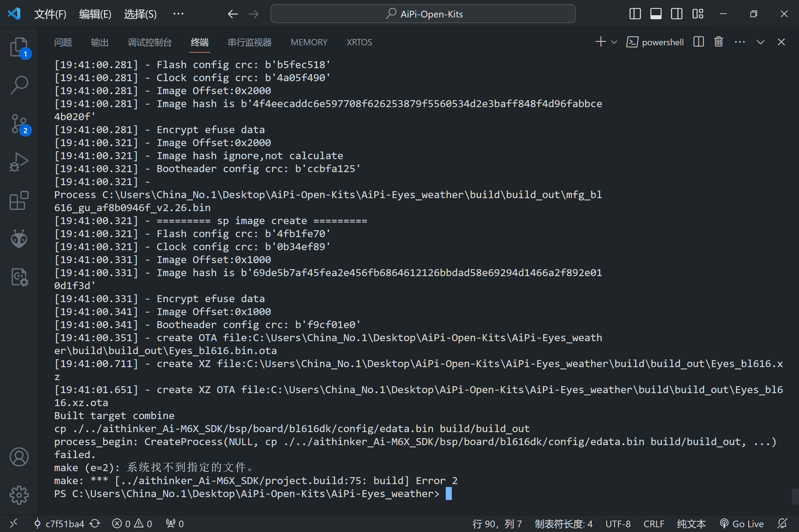Change file encoding UTF-8
The width and height of the screenshot is (799, 532).
pyautogui.click(x=618, y=523)
